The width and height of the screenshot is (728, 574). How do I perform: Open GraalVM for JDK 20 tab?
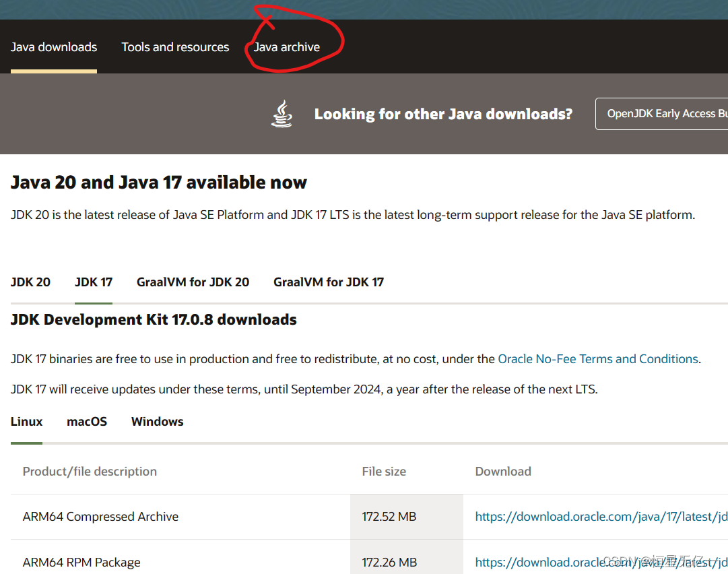193,282
